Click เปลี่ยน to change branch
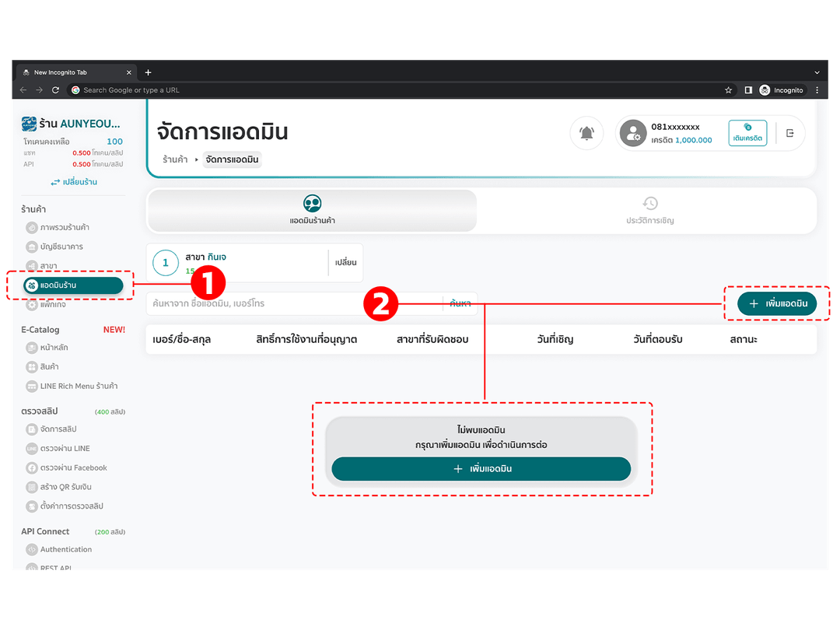The image size is (840, 630). [x=345, y=263]
